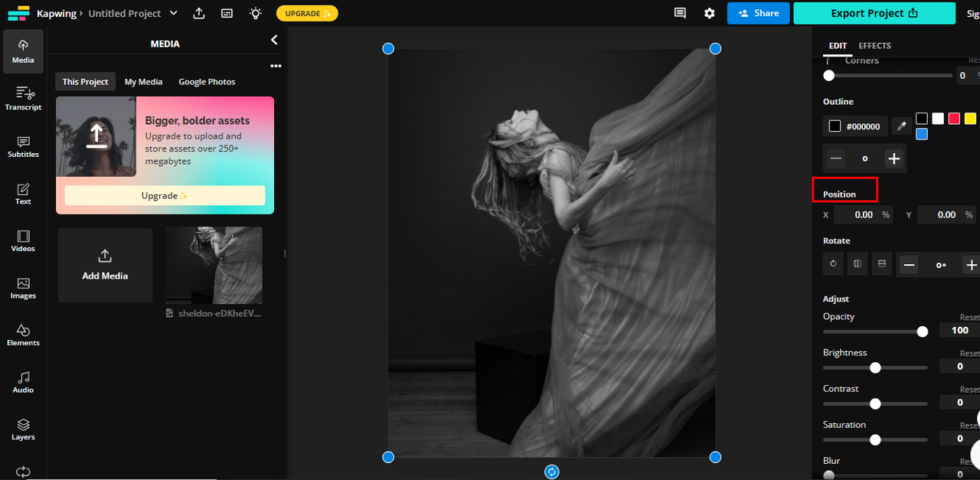Click the rotate 90 degrees icon

833,264
